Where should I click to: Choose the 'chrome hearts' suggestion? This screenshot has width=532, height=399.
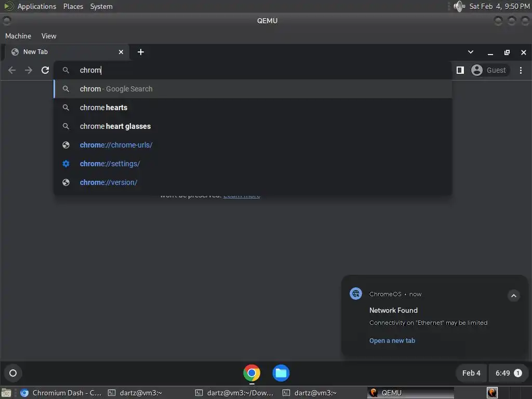click(253, 108)
